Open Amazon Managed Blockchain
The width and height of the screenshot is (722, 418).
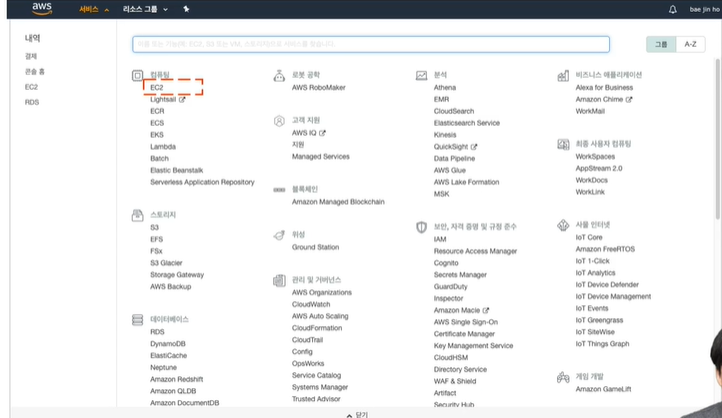(338, 202)
